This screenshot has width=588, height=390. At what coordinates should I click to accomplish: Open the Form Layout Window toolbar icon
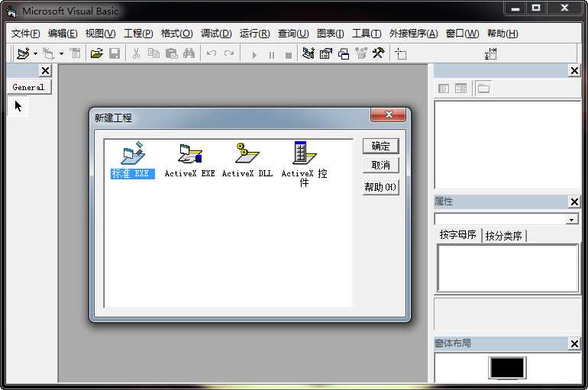tap(344, 53)
